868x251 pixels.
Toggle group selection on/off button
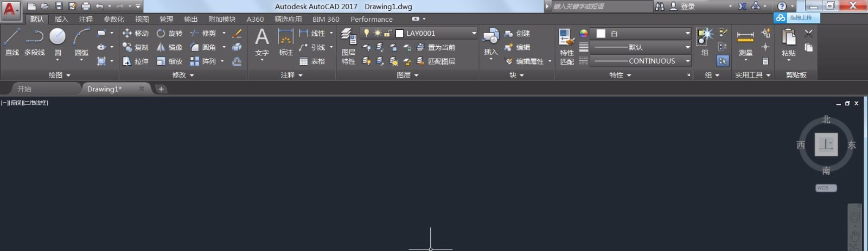pos(723,61)
